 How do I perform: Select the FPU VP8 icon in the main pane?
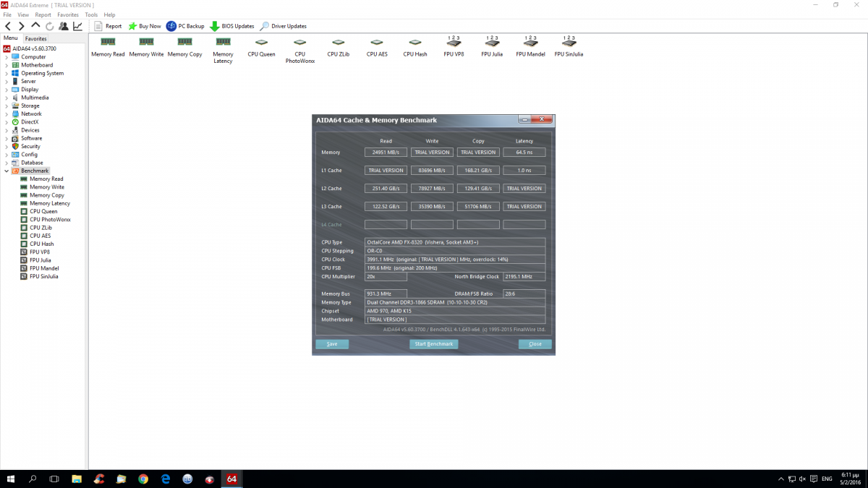coord(454,46)
